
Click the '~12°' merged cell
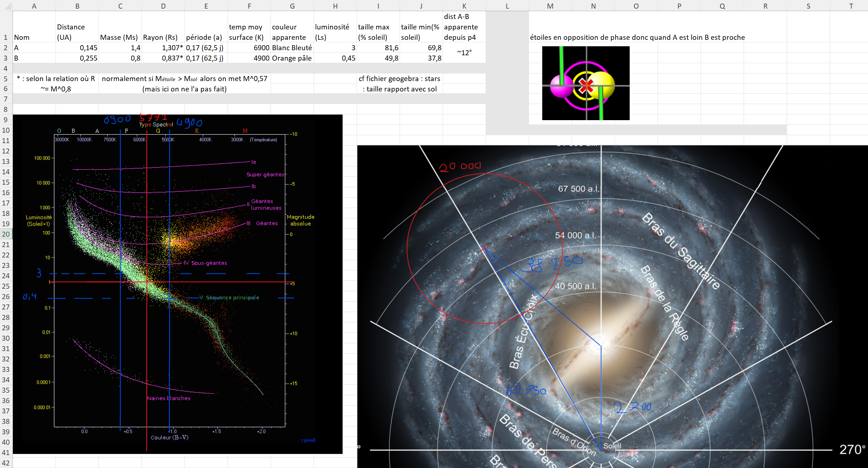[x=464, y=53]
